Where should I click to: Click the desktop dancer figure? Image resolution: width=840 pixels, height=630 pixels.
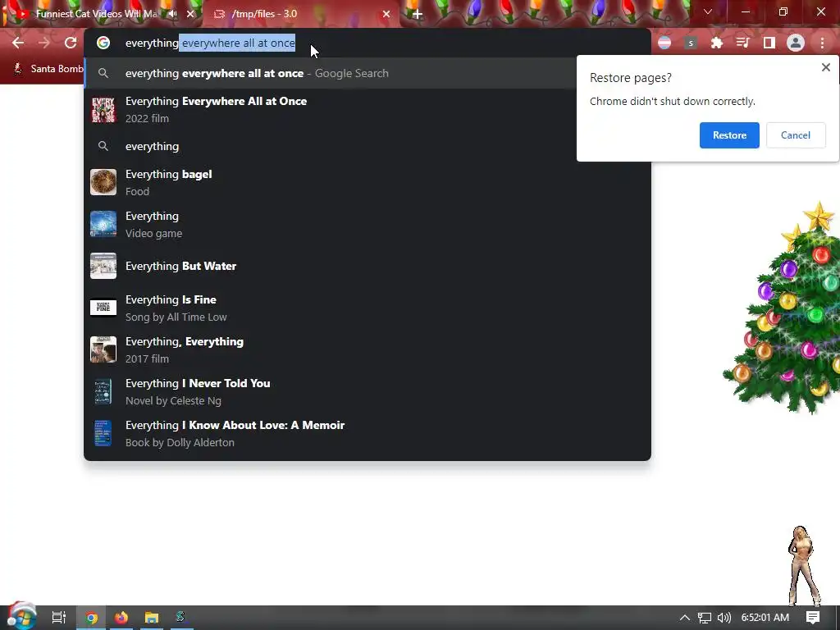click(x=804, y=566)
